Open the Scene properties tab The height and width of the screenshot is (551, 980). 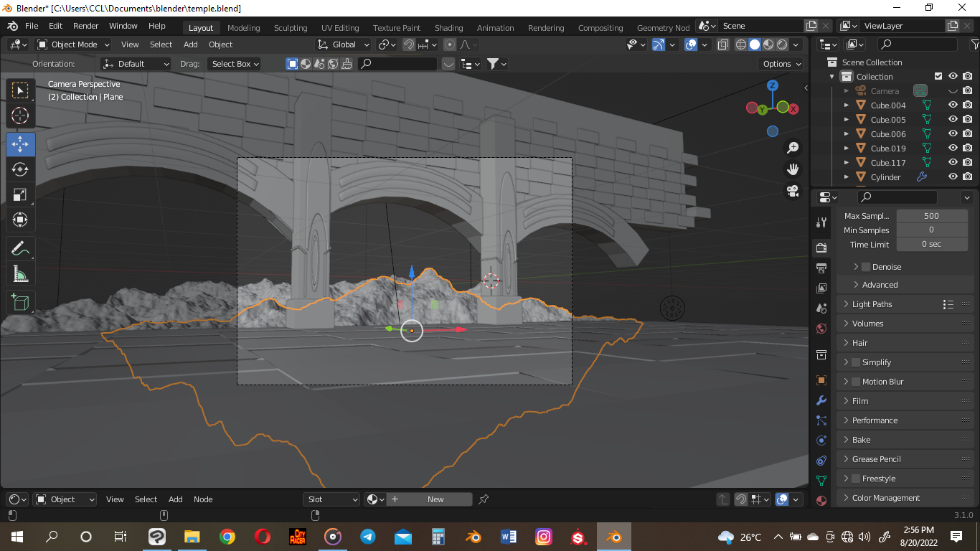(x=821, y=308)
